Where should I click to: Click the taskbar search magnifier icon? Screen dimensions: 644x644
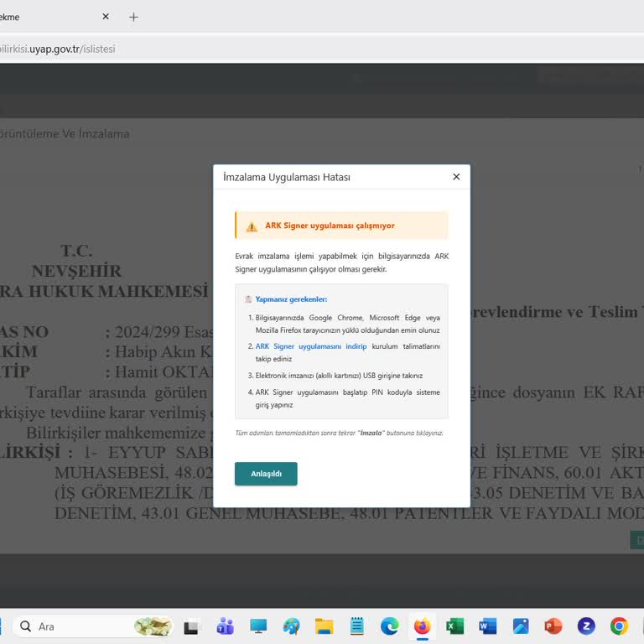(x=25, y=626)
